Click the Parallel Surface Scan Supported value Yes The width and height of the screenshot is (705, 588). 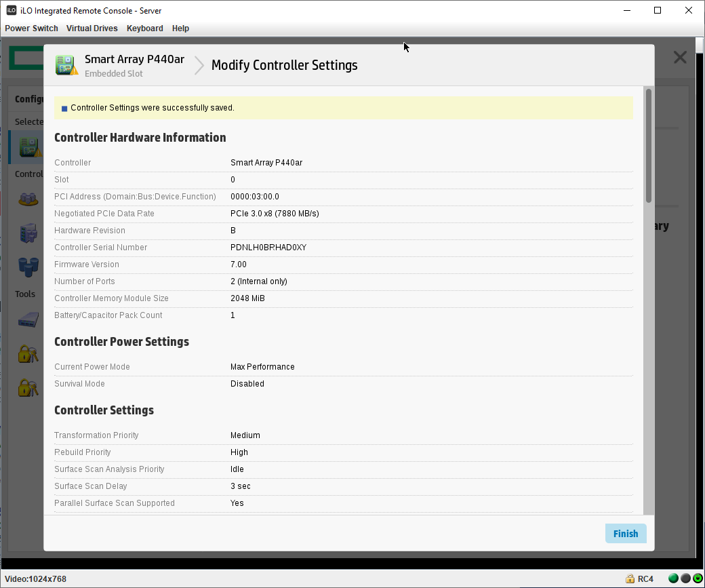237,503
